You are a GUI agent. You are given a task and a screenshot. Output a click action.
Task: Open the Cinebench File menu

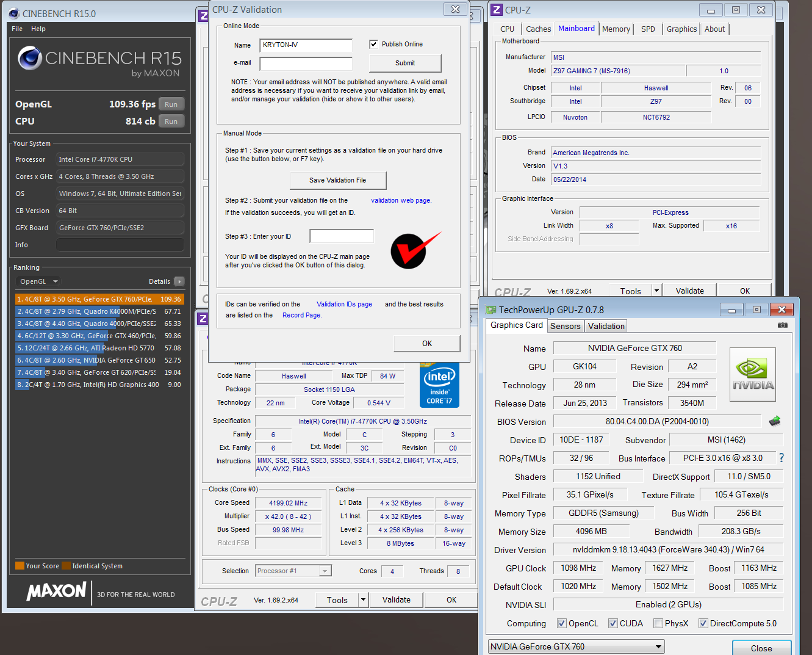coord(17,29)
